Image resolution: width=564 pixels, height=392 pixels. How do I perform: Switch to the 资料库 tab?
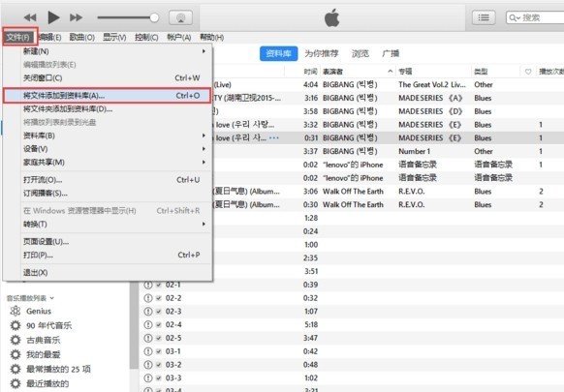coord(278,53)
